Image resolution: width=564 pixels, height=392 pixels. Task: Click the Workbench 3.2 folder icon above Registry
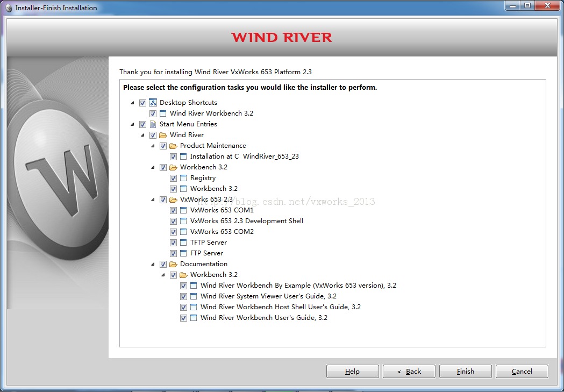[x=173, y=167]
